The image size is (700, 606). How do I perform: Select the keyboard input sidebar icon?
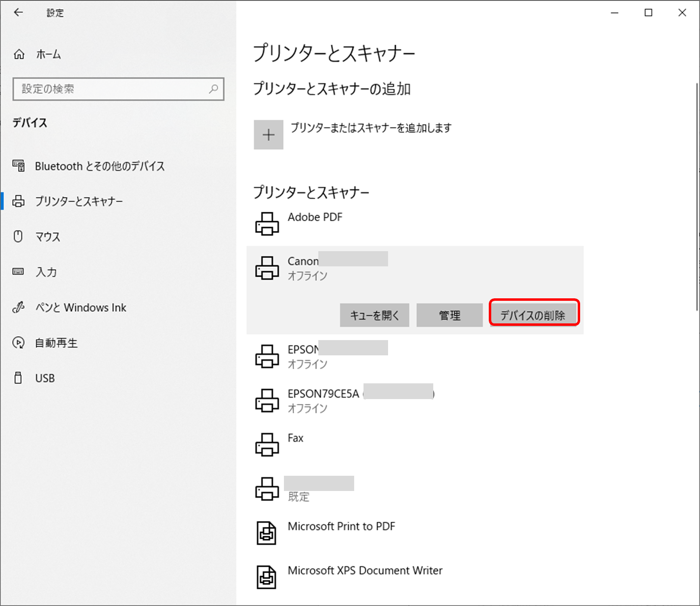(x=18, y=271)
